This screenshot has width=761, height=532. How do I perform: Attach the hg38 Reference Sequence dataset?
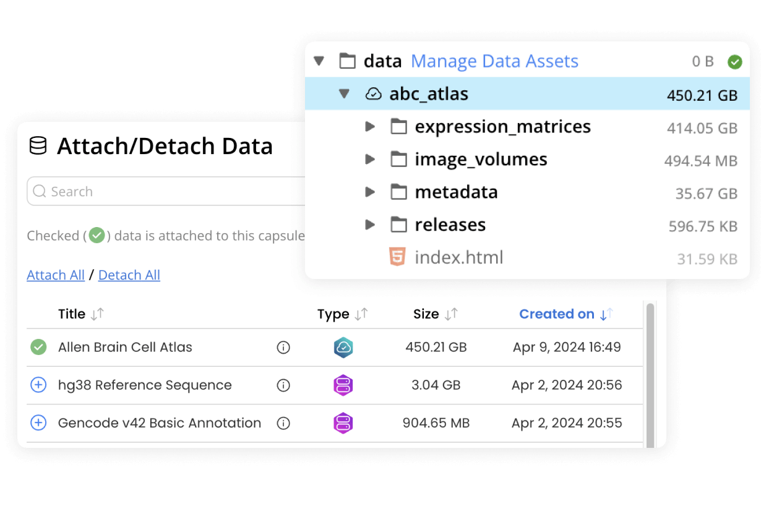(x=38, y=385)
